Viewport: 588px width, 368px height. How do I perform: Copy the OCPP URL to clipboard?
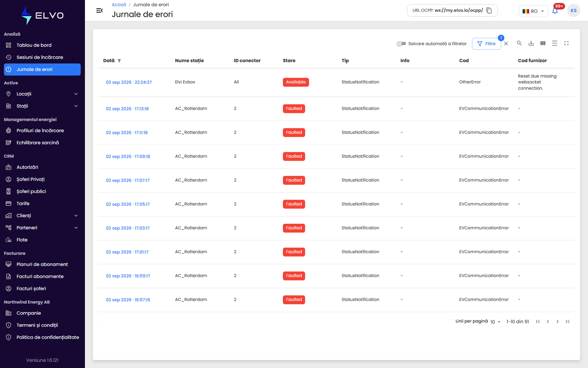(x=489, y=10)
